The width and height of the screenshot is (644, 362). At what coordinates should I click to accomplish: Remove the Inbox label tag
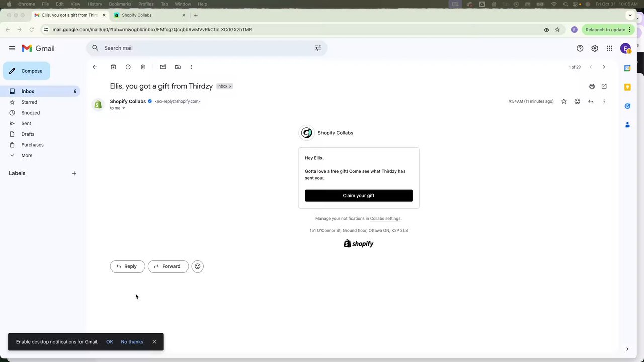click(x=230, y=86)
